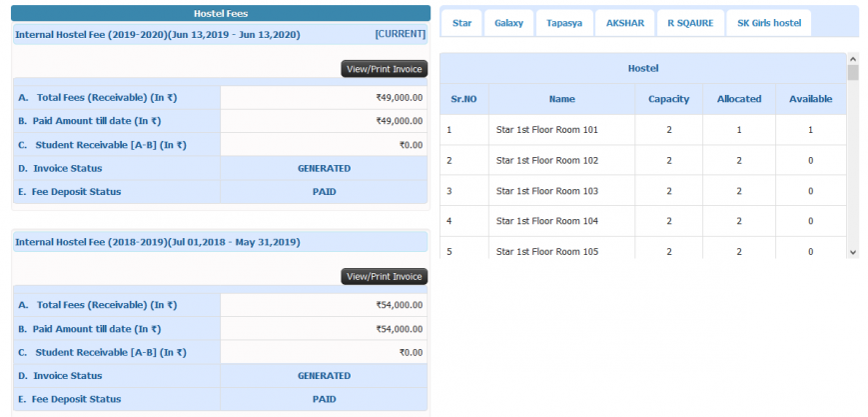Open the AKSHAR tab
The image size is (868, 417).
pos(625,23)
